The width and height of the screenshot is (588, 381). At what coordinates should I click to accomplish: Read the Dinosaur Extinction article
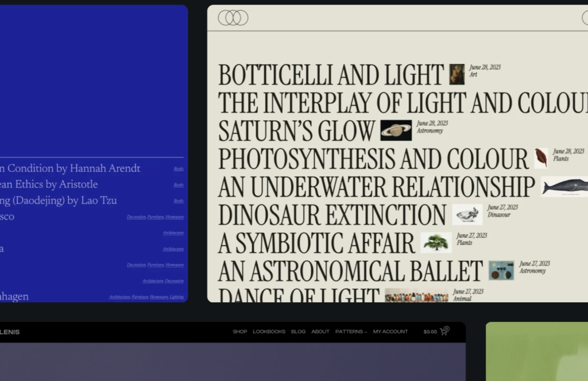click(332, 215)
